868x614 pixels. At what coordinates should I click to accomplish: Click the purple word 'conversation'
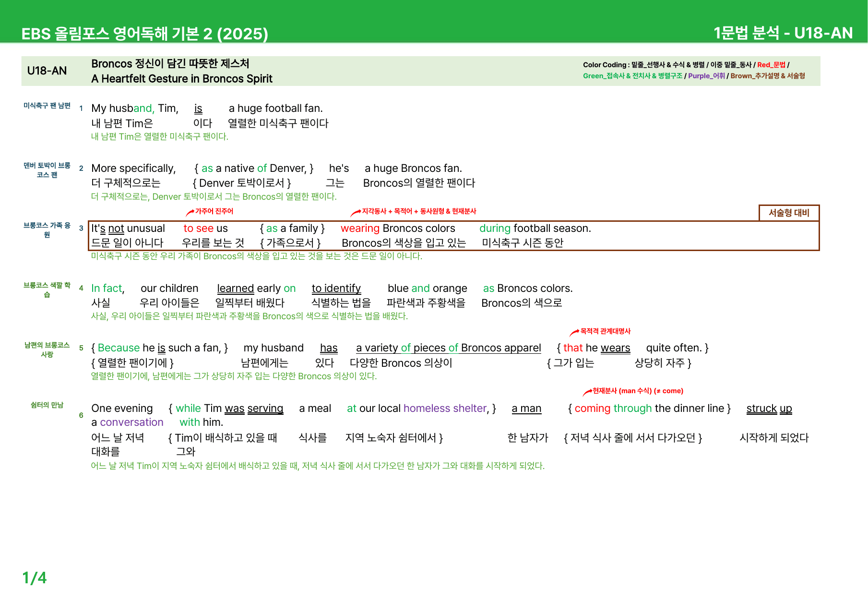pos(131,422)
